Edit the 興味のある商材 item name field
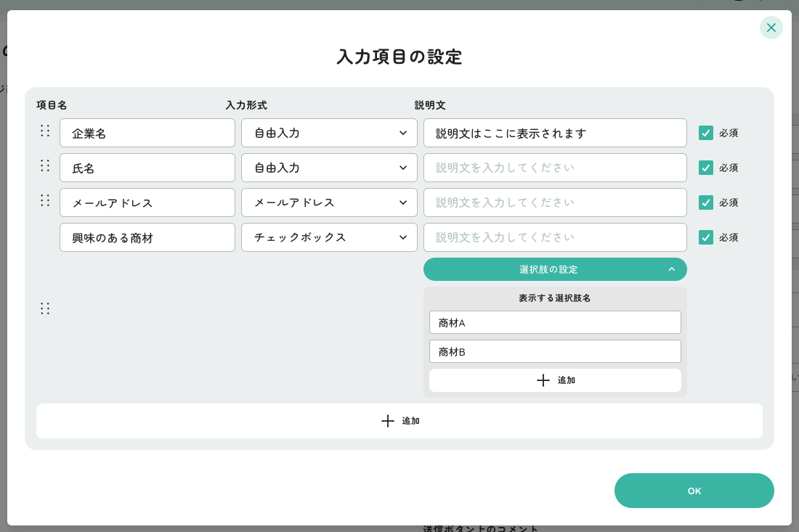 pos(147,237)
